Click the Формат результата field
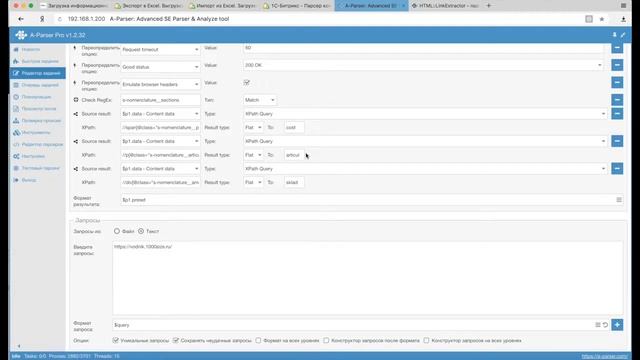The image size is (640, 360). 372,200
